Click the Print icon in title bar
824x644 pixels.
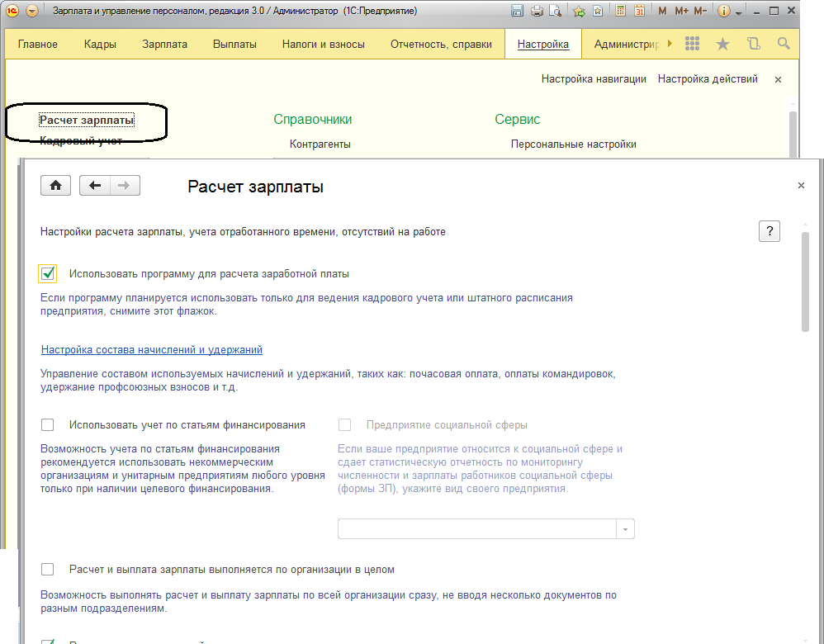tap(537, 12)
